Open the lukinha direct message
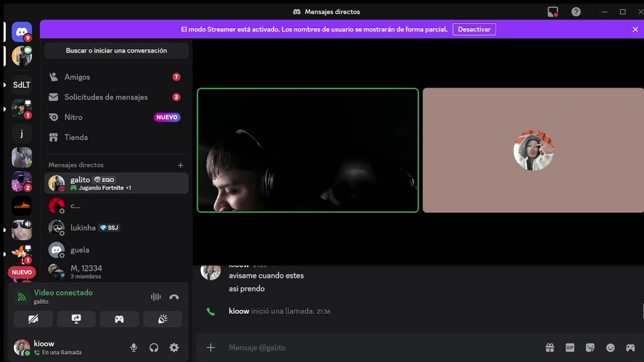The height and width of the screenshot is (362, 644). pyautogui.click(x=116, y=228)
